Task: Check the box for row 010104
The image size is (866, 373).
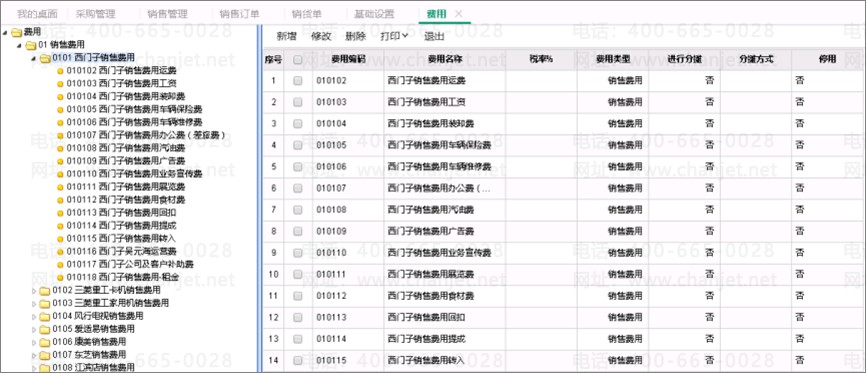Action: [298, 124]
